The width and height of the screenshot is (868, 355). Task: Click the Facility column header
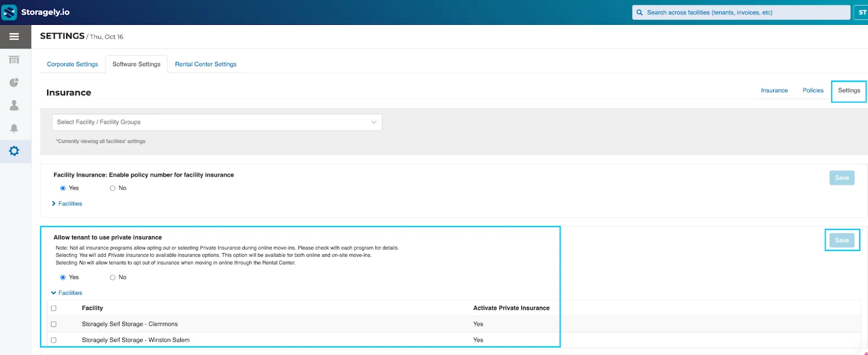[92, 308]
